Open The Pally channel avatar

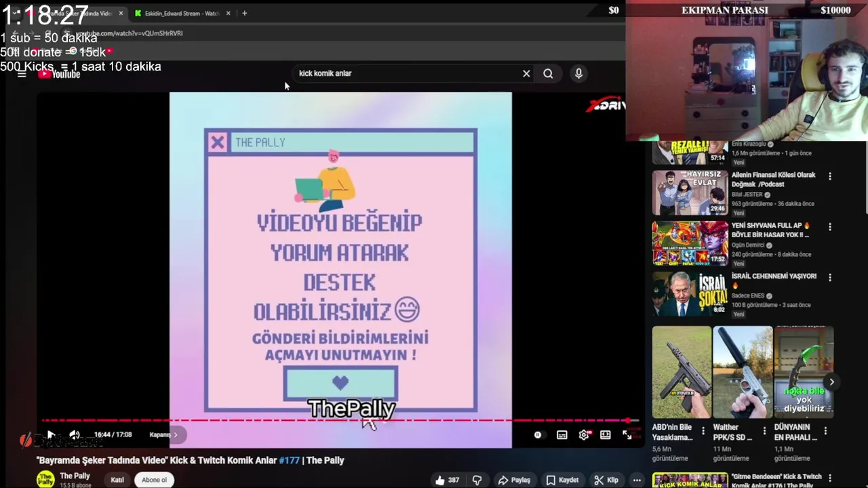(45, 479)
